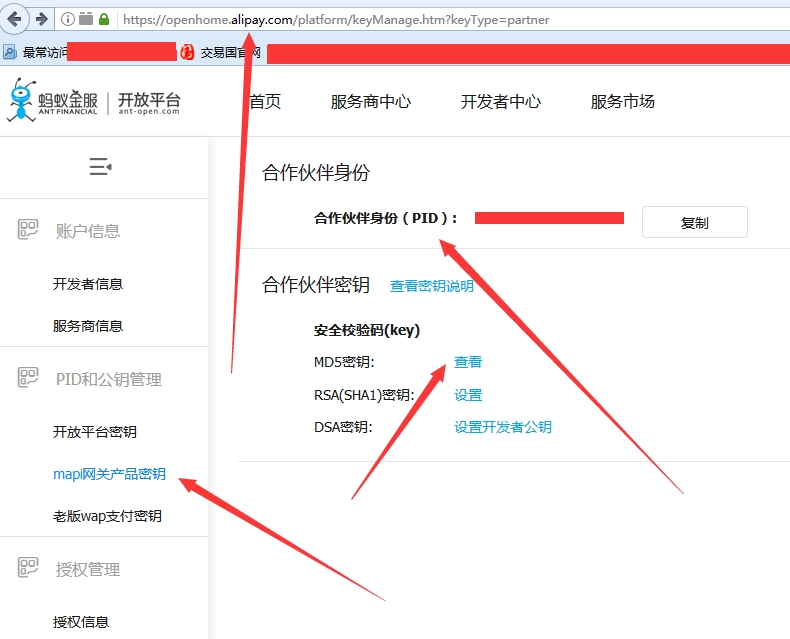Click the Ant Financial ant logo
The height and width of the screenshot is (639, 790).
pos(22,100)
